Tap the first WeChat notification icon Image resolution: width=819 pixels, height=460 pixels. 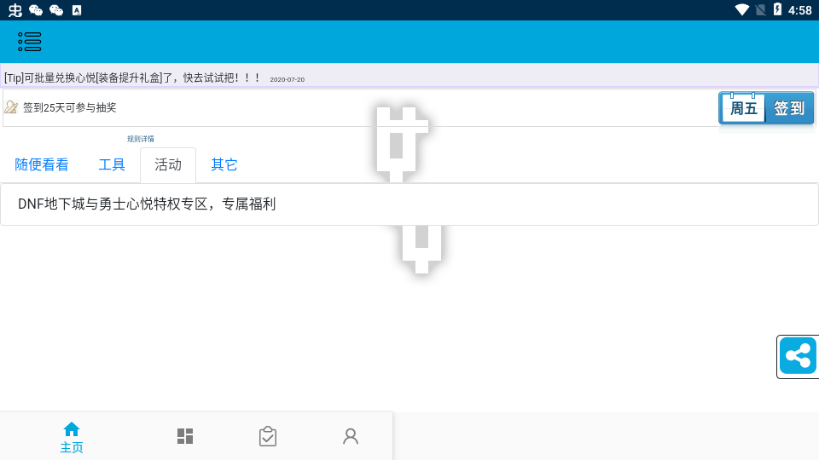(x=36, y=10)
